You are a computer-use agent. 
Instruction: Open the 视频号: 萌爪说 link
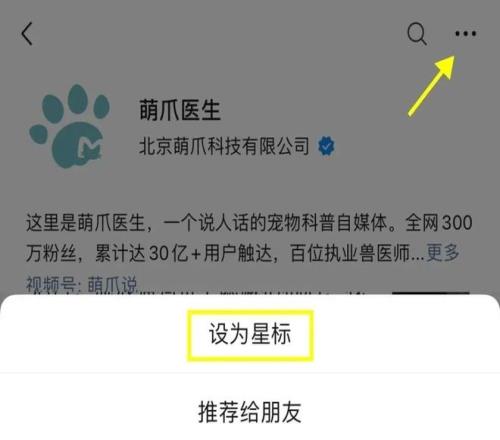click(x=82, y=284)
